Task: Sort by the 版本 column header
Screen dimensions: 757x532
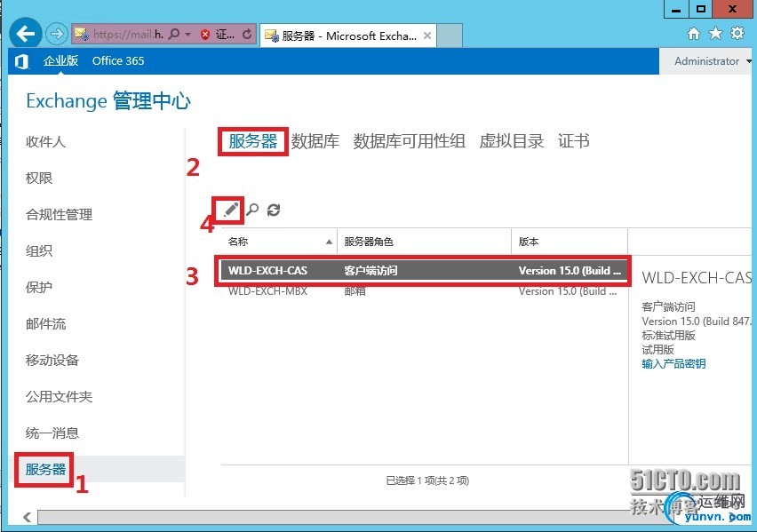Action: point(570,242)
